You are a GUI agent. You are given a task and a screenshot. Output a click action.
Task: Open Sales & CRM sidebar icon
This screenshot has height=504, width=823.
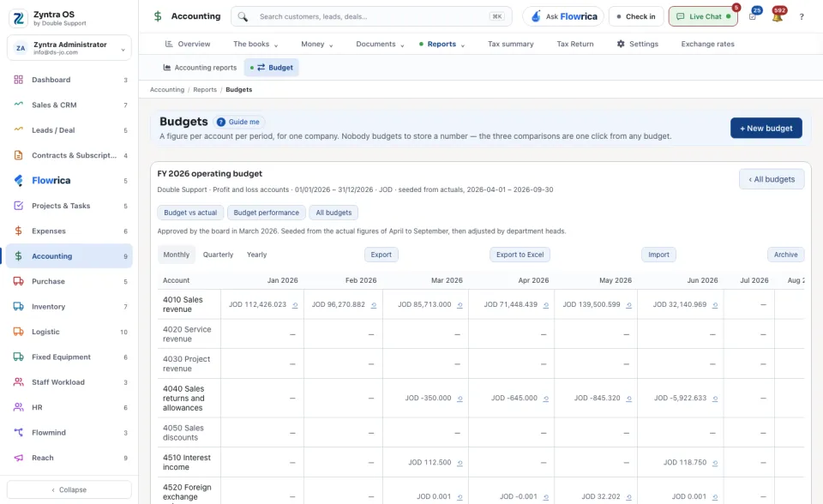pyautogui.click(x=18, y=105)
